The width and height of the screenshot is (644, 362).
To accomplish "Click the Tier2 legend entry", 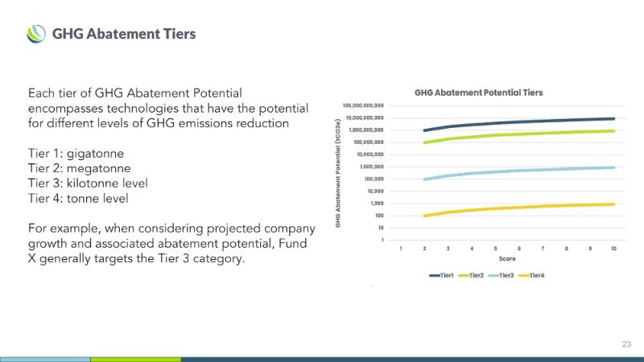I will click(472, 275).
